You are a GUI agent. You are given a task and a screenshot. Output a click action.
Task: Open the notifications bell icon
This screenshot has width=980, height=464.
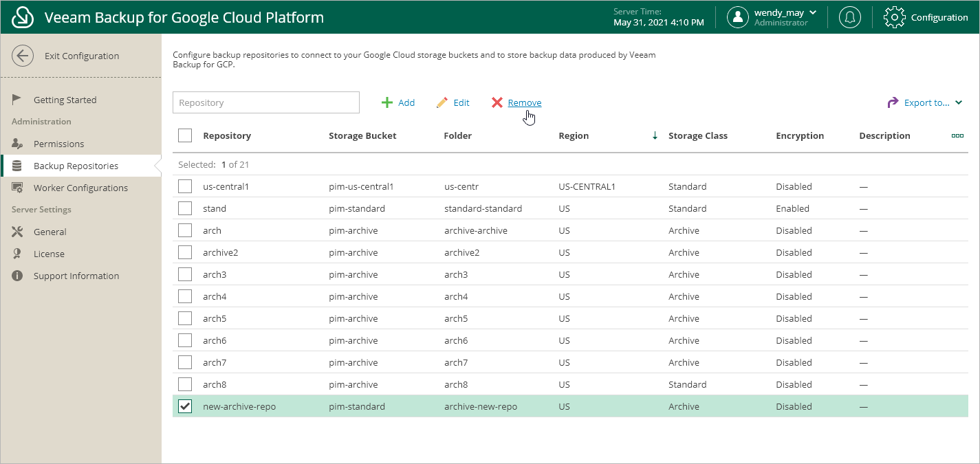[850, 17]
